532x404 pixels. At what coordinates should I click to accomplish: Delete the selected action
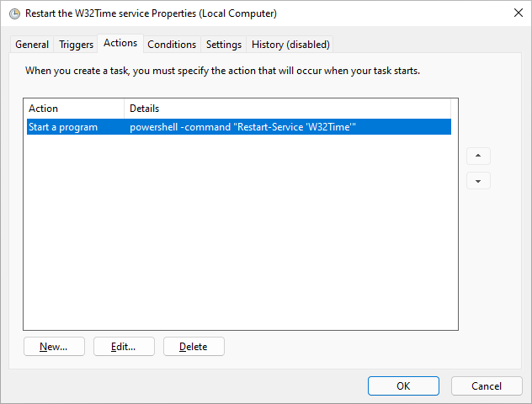pos(194,346)
